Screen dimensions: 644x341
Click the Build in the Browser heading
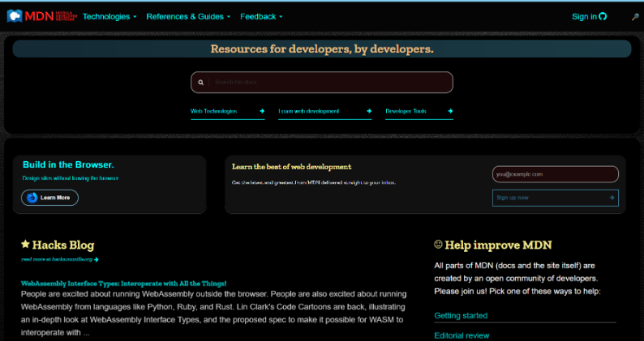(68, 164)
